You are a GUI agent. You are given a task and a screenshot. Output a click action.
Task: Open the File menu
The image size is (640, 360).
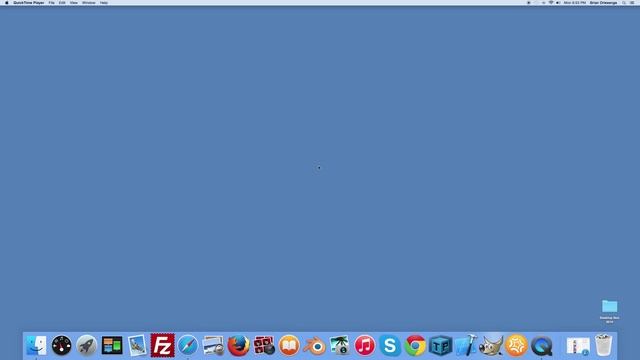click(x=51, y=2)
